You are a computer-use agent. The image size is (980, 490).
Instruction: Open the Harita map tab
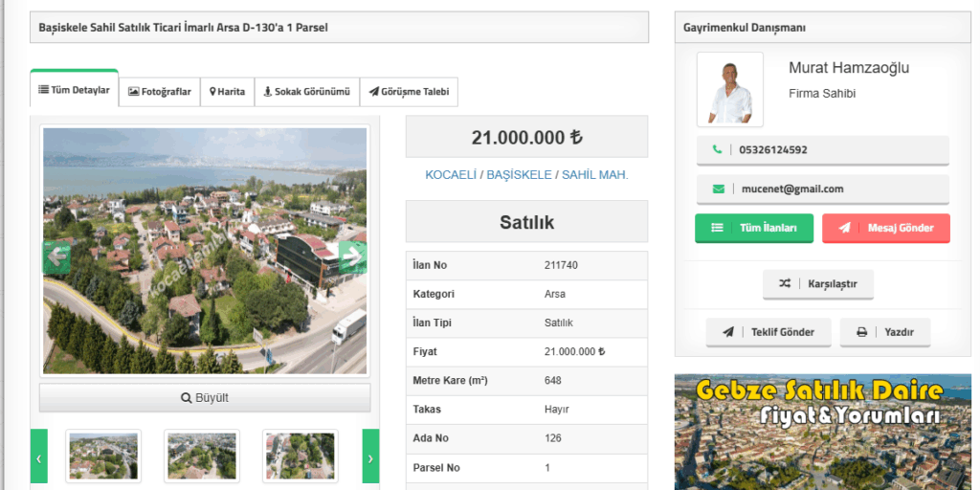[x=228, y=92]
